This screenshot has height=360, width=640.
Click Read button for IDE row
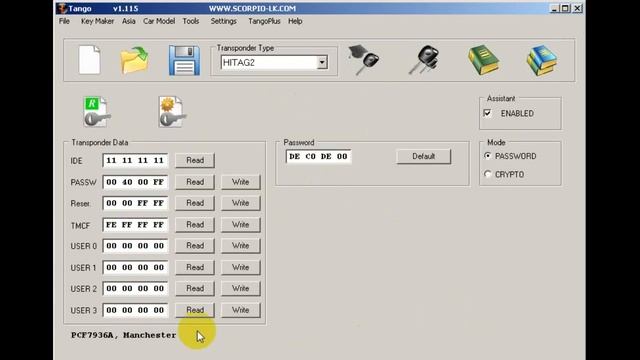tap(195, 160)
